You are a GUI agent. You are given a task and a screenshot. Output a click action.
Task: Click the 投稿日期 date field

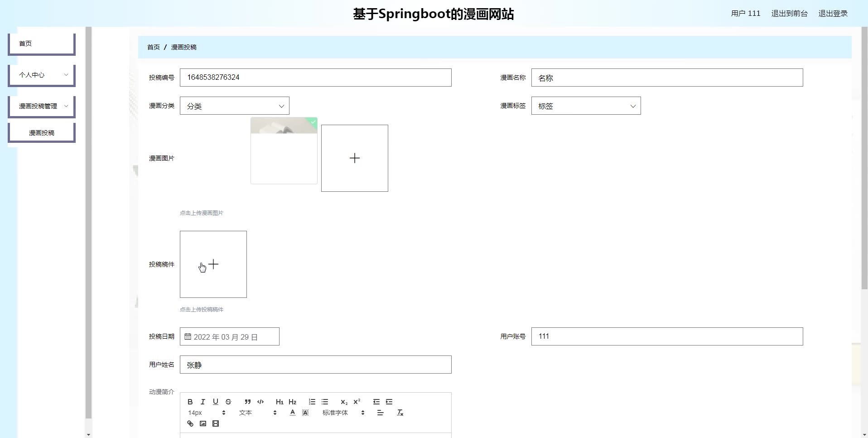230,336
